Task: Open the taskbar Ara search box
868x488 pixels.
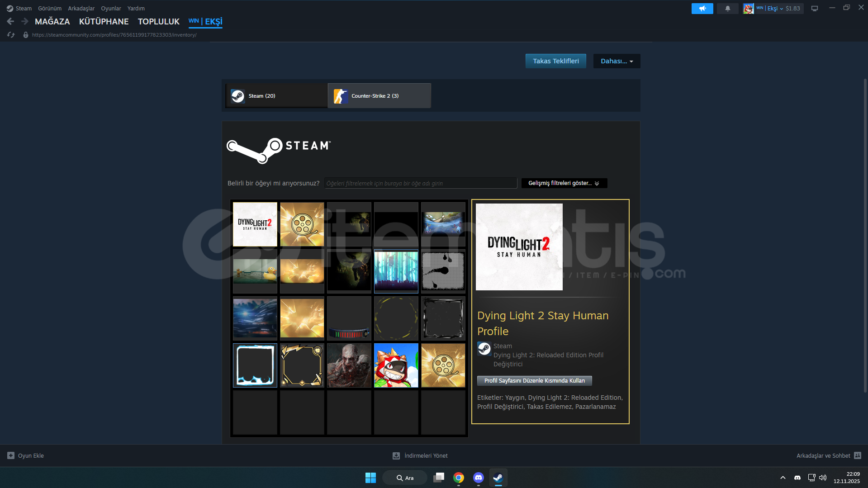Action: [x=405, y=478]
